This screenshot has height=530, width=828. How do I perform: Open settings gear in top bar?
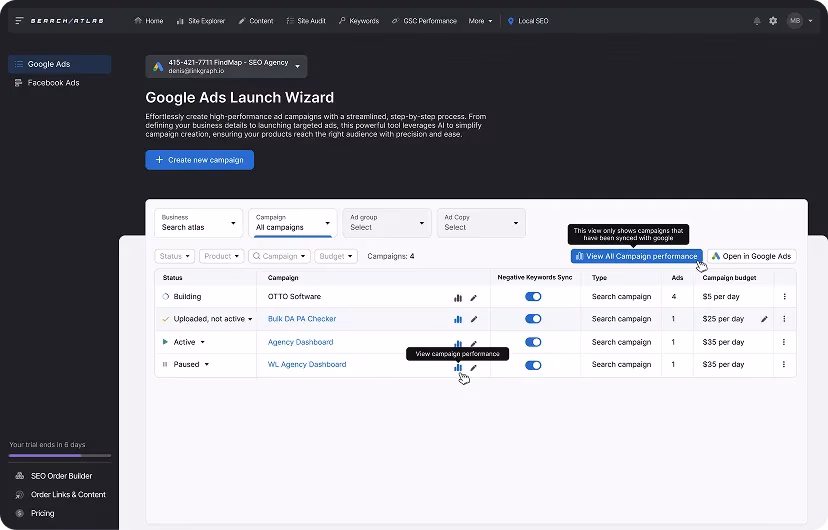pyautogui.click(x=773, y=21)
